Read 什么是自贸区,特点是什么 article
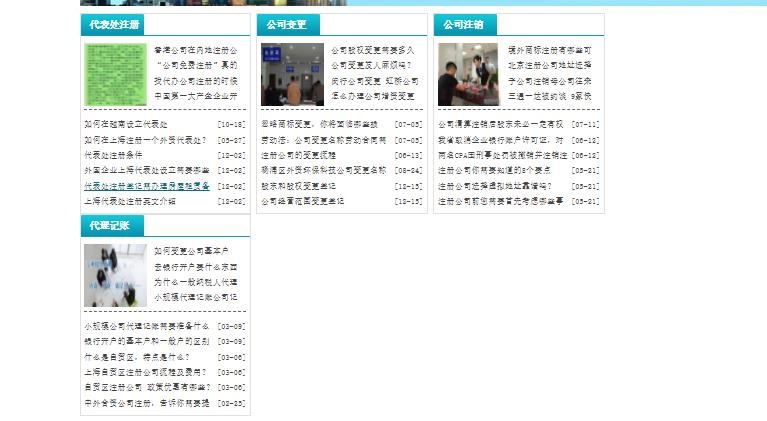The image size is (767, 421). (135, 357)
